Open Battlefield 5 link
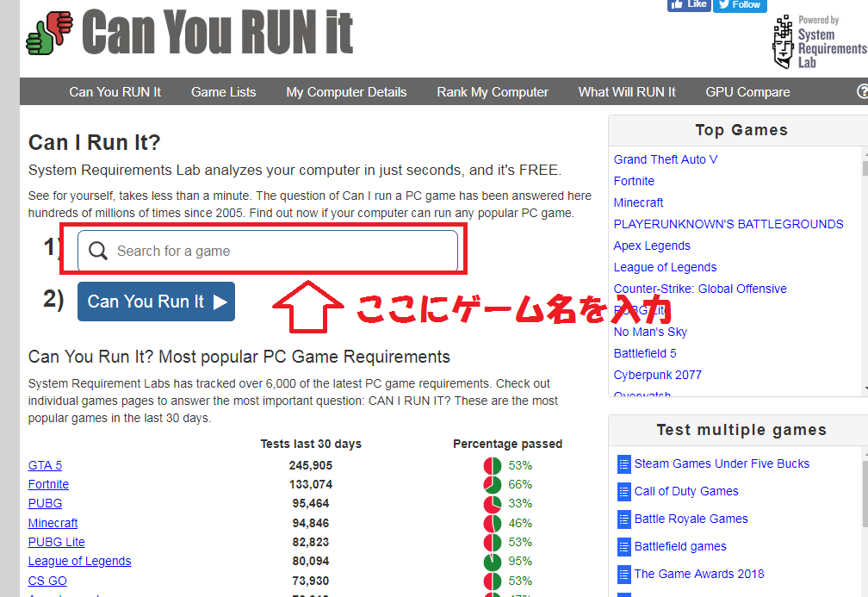This screenshot has height=597, width=868. 646,354
